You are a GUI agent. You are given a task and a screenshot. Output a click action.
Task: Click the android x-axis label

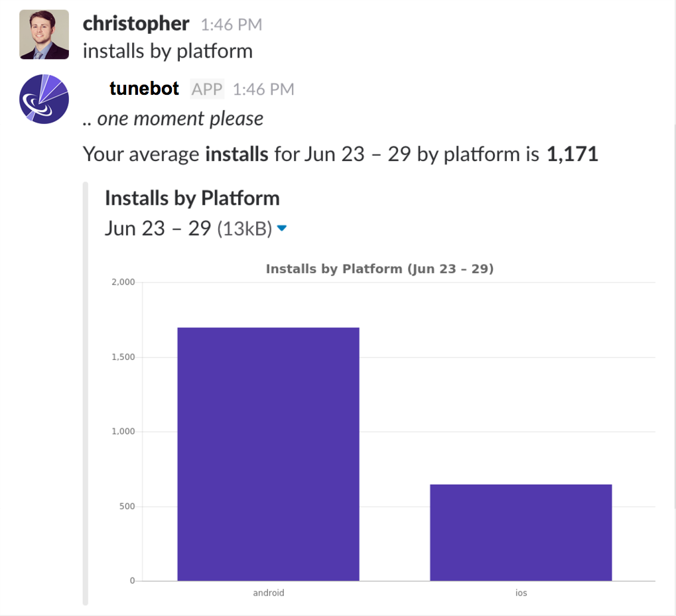pos(269,593)
